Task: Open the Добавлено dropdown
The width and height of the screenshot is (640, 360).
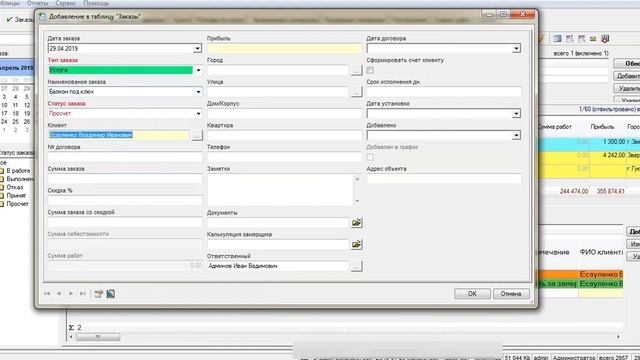Action: 516,135
